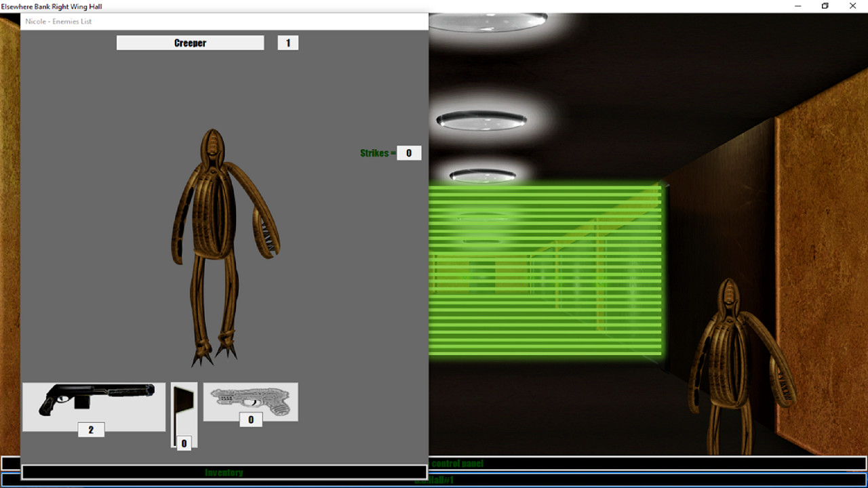The height and width of the screenshot is (488, 868).
Task: Open the Inventory panel
Action: (222, 472)
